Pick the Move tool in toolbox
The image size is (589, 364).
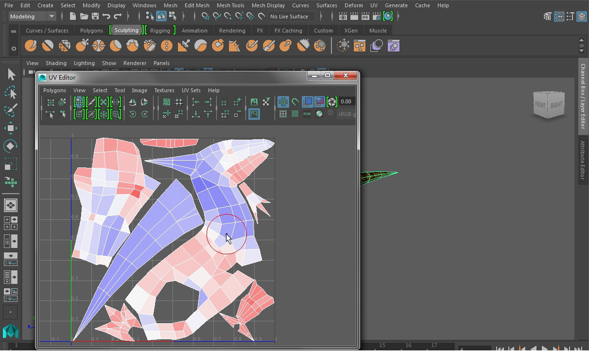(x=11, y=128)
